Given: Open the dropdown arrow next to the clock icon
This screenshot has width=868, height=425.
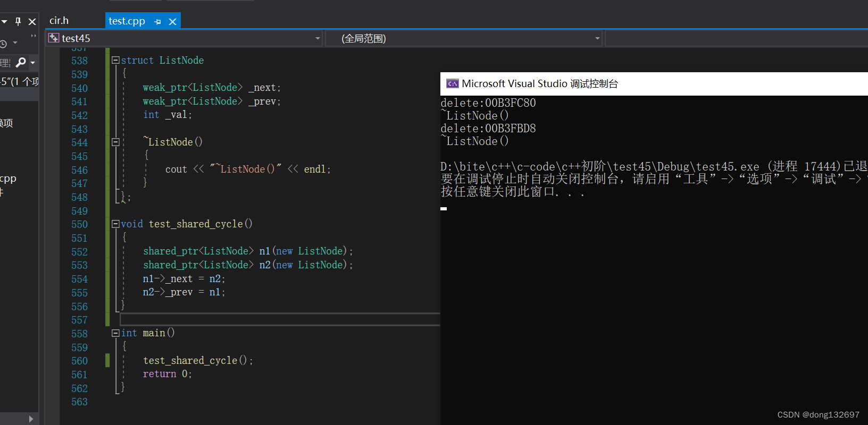Looking at the screenshot, I should pyautogui.click(x=15, y=42).
